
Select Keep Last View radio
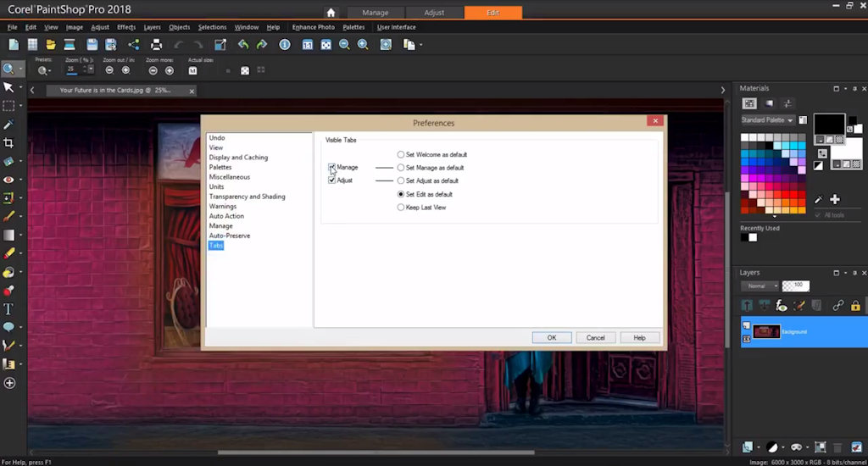[401, 208]
